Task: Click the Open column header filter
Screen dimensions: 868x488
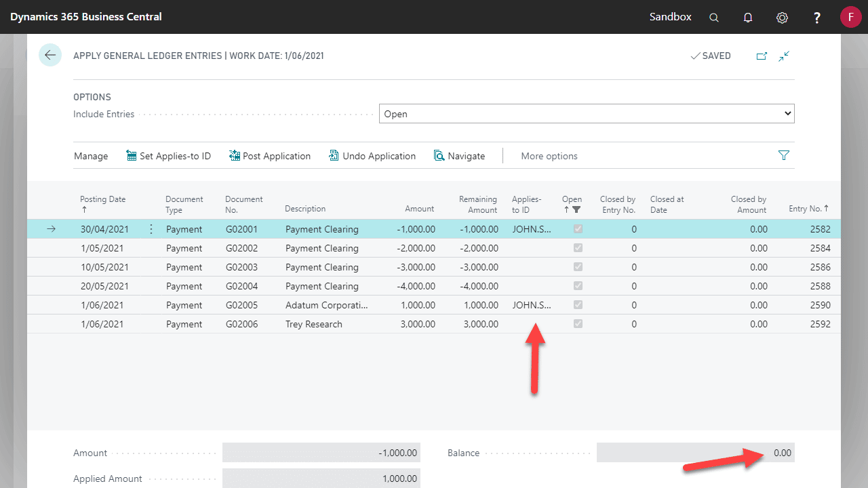Action: (572, 204)
